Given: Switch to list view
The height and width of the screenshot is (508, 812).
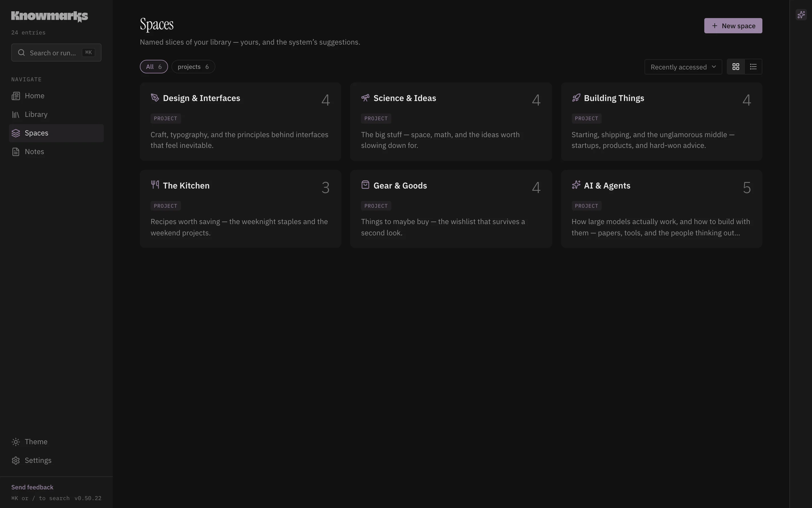Looking at the screenshot, I should (753, 67).
